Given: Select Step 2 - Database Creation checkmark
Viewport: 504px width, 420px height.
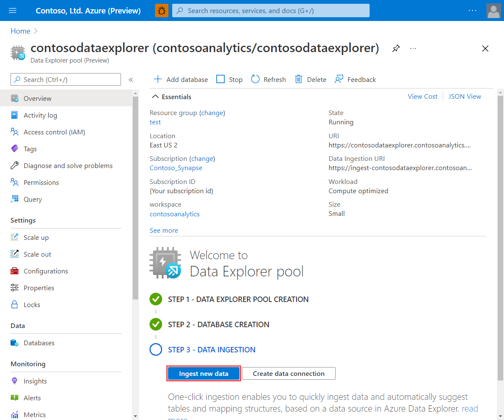Looking at the screenshot, I should tap(156, 324).
